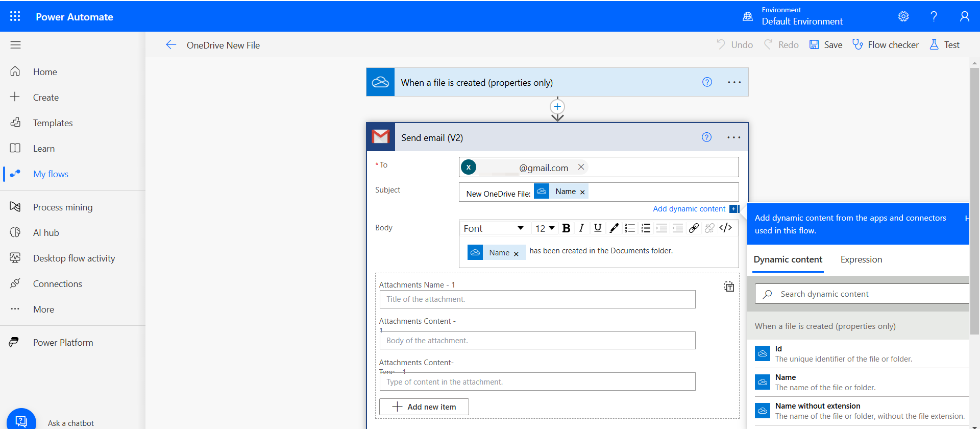Click the Gmail icon on Send email action
This screenshot has height=429, width=980.
381,137
